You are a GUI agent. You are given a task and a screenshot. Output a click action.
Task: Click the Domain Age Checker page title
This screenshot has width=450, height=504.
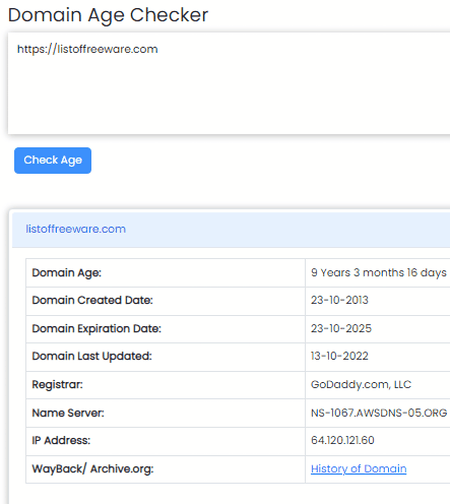point(108,15)
